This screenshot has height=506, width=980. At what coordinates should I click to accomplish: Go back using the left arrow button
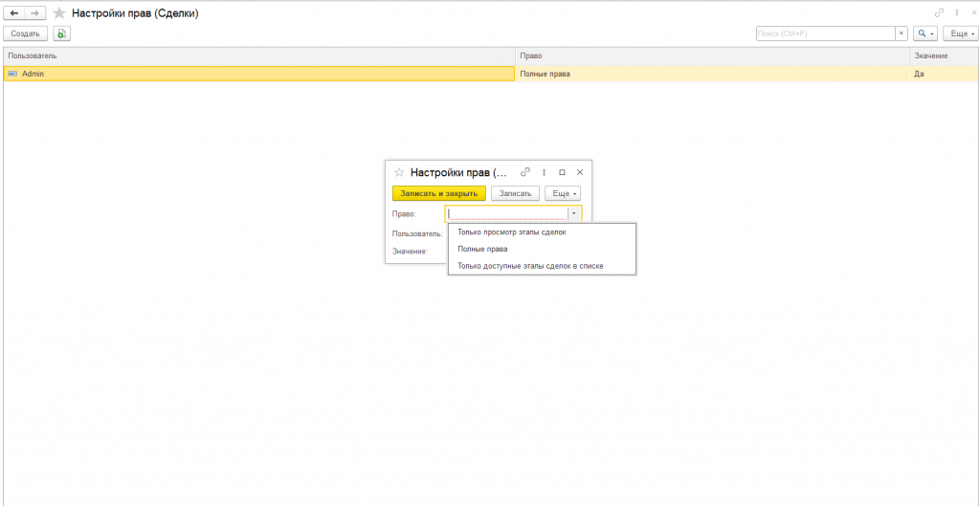coord(14,13)
